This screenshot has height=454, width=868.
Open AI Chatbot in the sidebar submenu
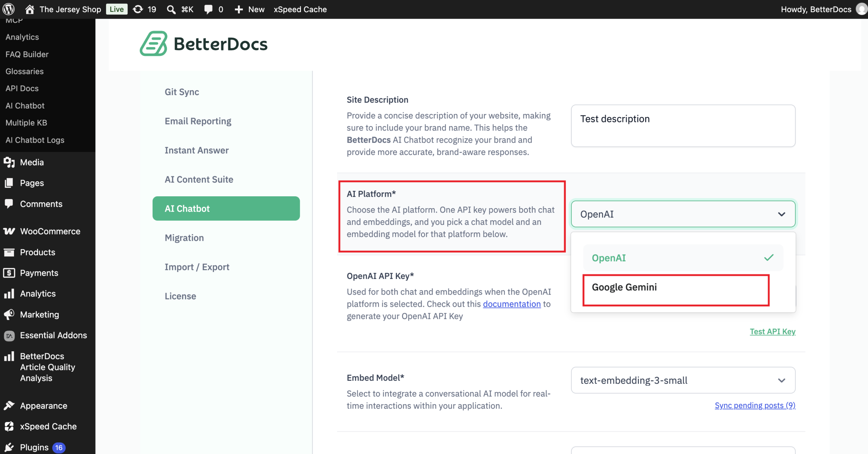coord(25,105)
